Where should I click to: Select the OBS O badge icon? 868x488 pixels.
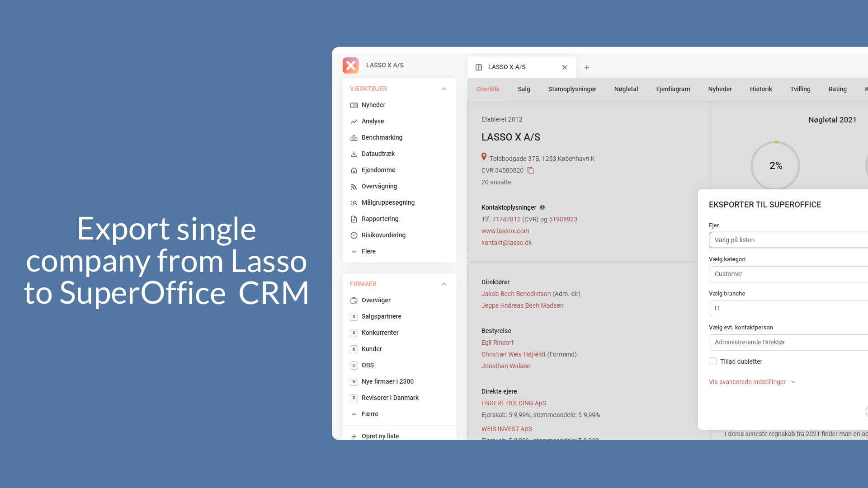[x=354, y=366]
